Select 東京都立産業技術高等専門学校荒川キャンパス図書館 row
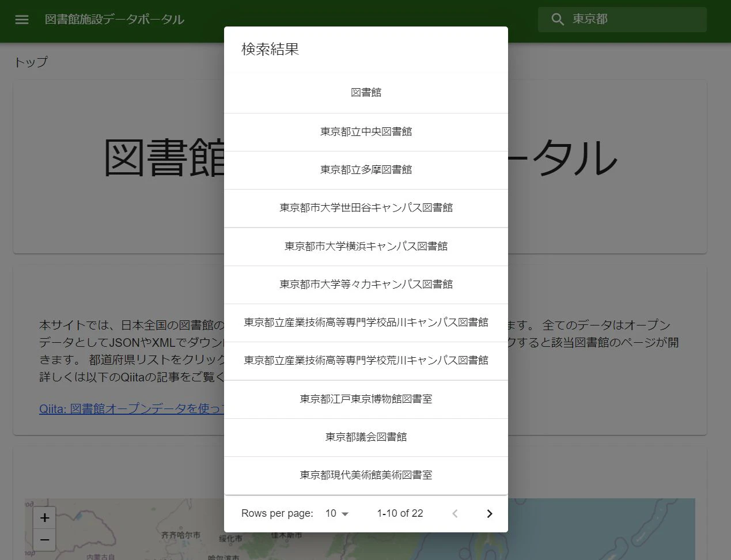This screenshot has height=560, width=731. point(366,361)
